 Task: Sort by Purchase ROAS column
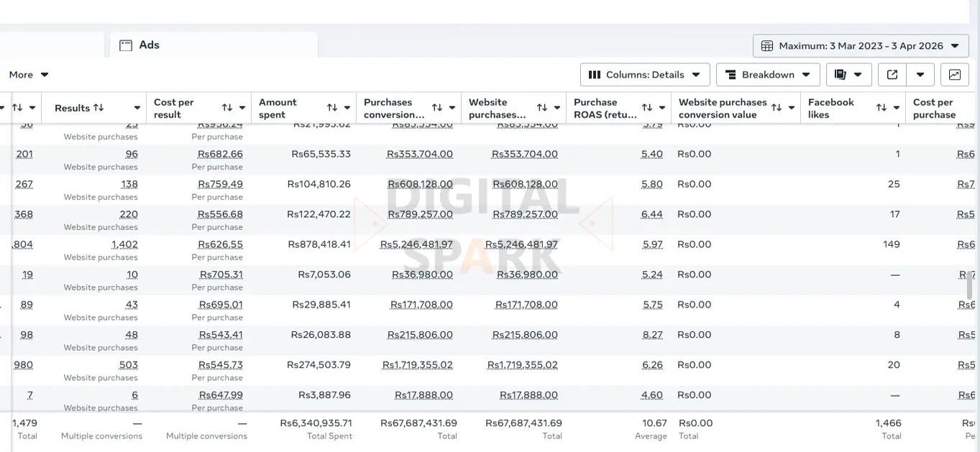coord(647,108)
